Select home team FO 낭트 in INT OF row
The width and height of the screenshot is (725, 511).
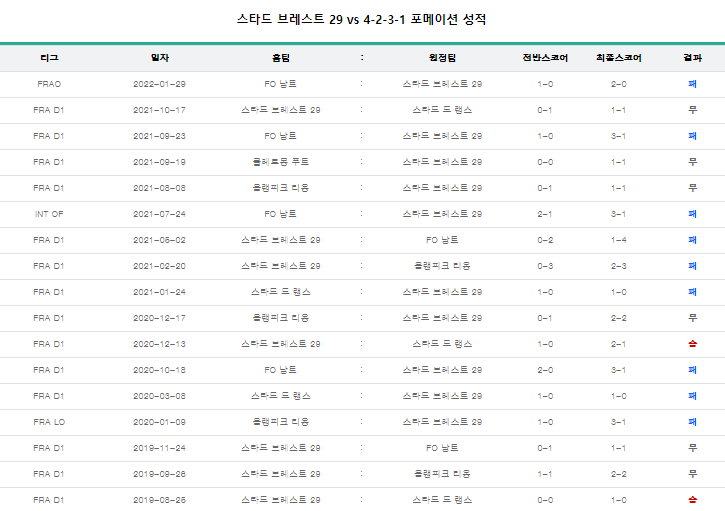(281, 214)
